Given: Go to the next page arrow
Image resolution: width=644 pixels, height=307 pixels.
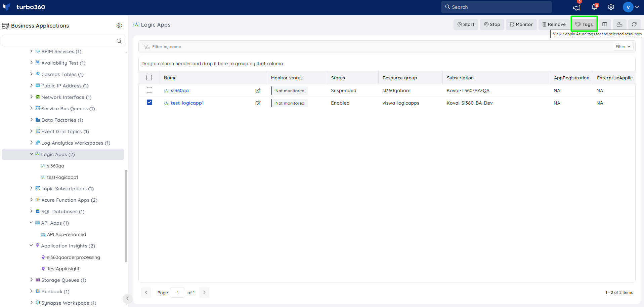Looking at the screenshot, I should 204,293.
